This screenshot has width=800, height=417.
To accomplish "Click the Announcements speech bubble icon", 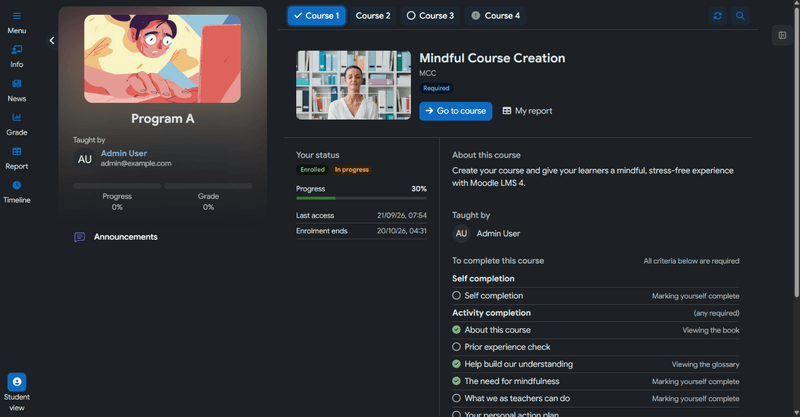I will (x=80, y=237).
